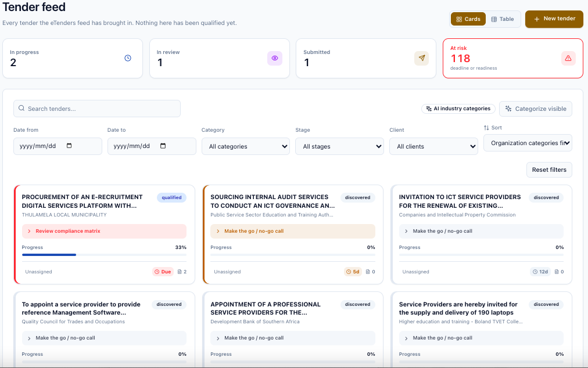Open the All categories dropdown
Screen dimensions: 588x368
(x=246, y=146)
